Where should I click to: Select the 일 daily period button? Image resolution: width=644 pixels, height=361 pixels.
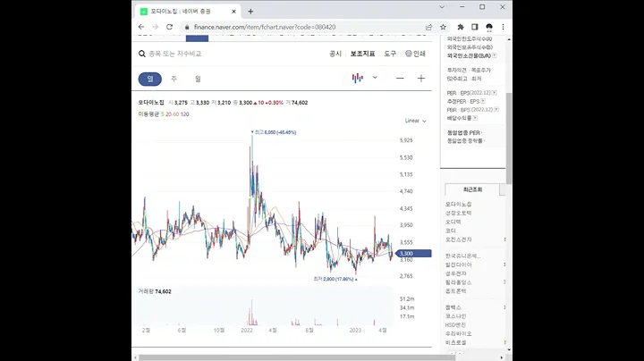tap(150, 79)
